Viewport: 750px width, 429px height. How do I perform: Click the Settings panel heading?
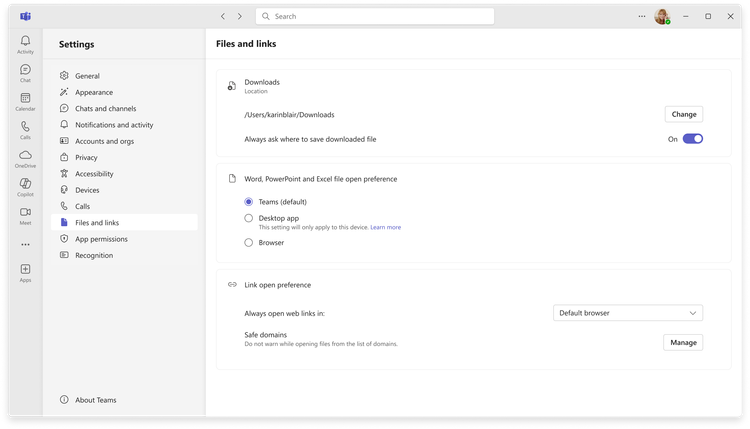coord(77,44)
